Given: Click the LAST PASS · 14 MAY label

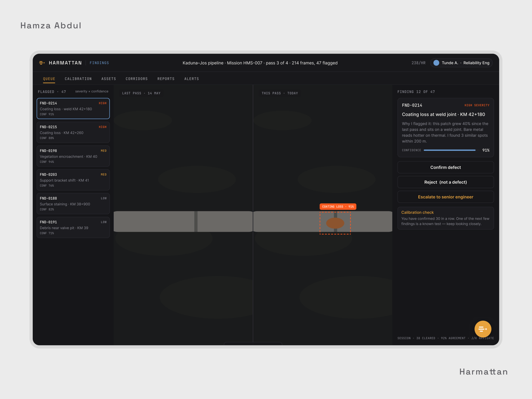Looking at the screenshot, I should 141,93.
